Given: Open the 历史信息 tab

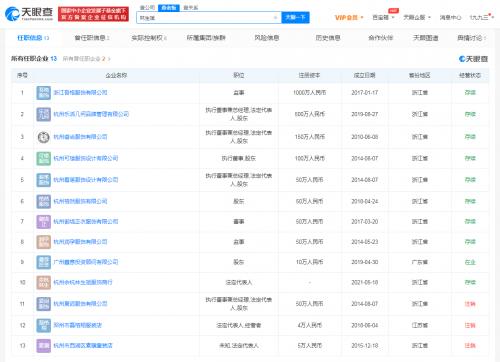Looking at the screenshot, I should coord(328,38).
